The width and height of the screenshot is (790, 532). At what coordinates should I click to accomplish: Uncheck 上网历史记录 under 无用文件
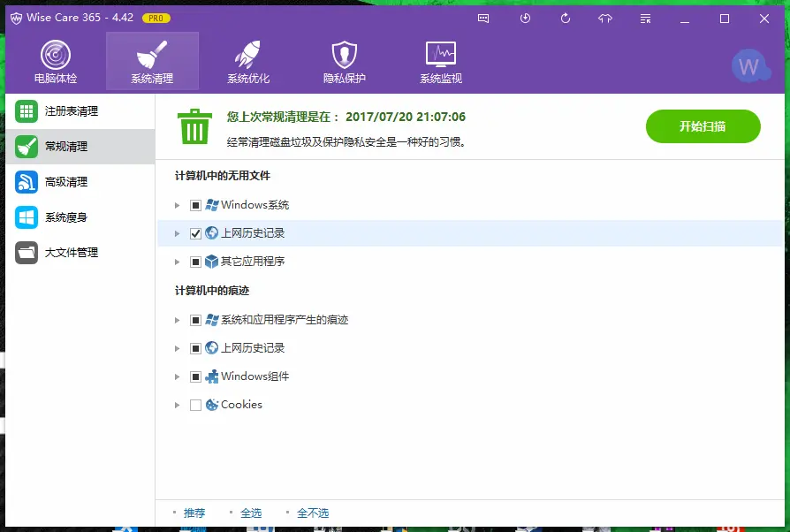(x=195, y=234)
